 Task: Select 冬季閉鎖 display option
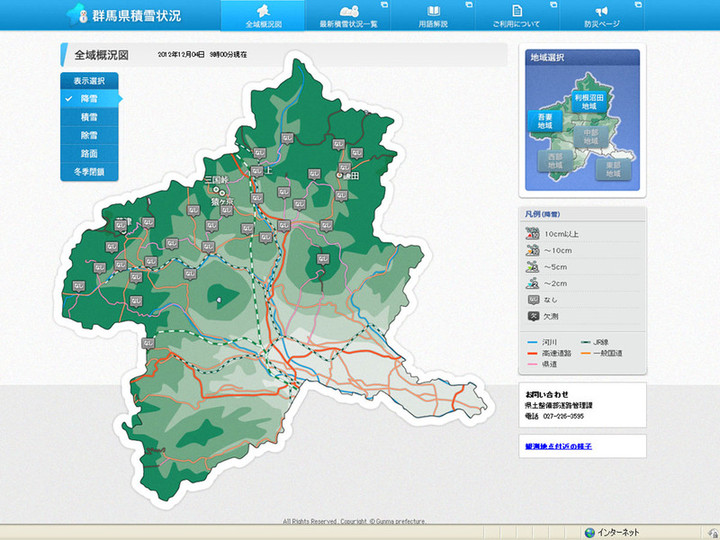90,172
